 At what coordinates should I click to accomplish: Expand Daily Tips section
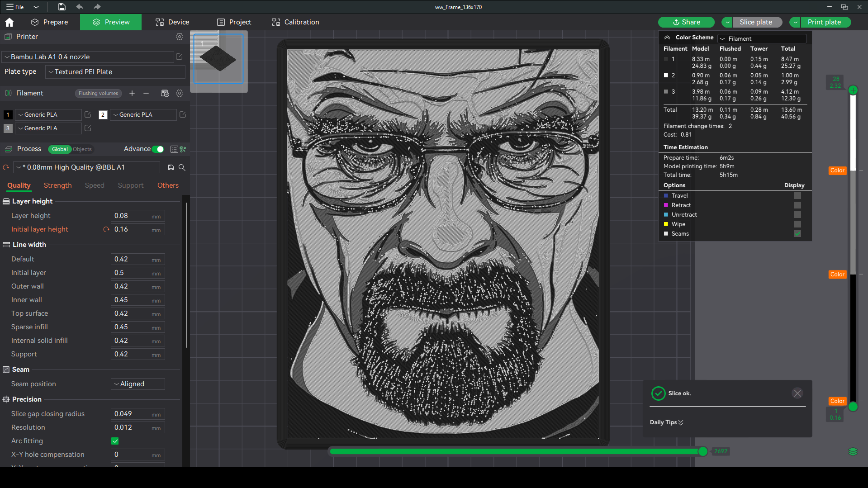[667, 422]
